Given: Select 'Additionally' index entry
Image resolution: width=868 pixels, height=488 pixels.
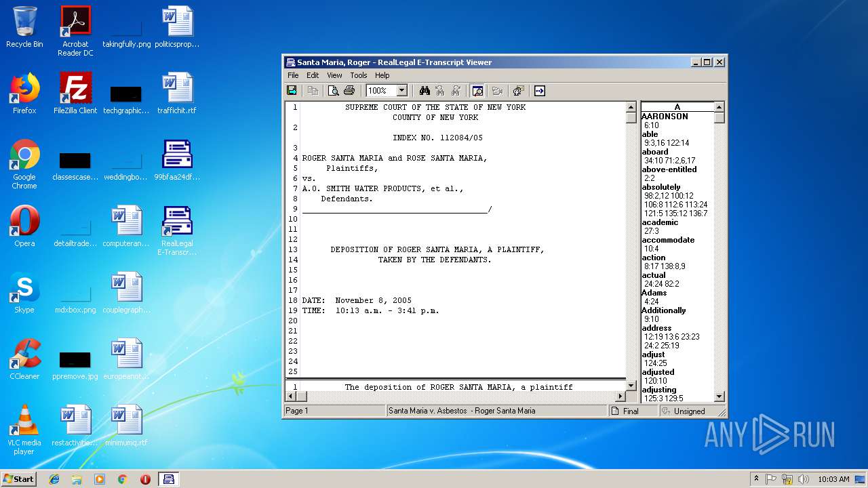Looking at the screenshot, I should 664,310.
